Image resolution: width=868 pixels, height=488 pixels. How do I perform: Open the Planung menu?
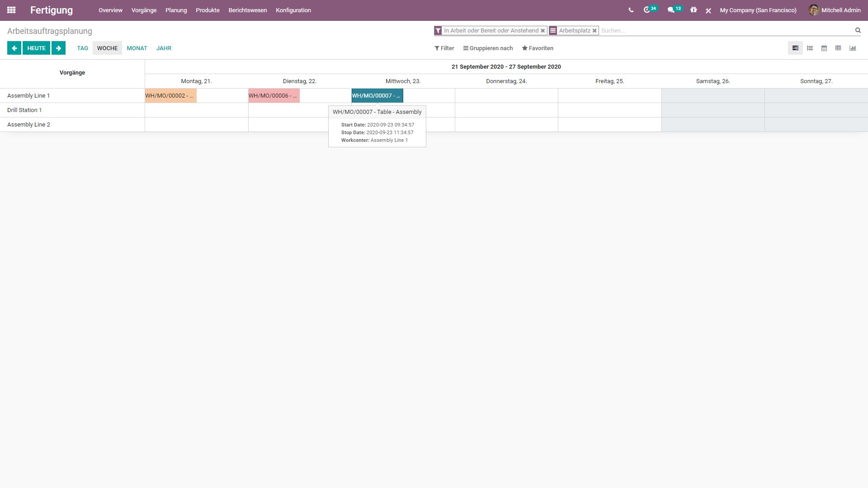coord(176,10)
